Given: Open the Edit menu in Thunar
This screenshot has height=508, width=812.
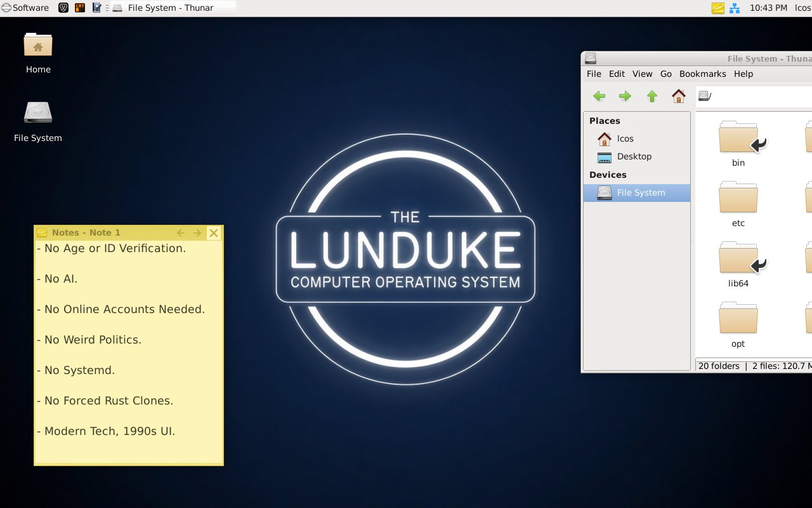Looking at the screenshot, I should point(617,74).
